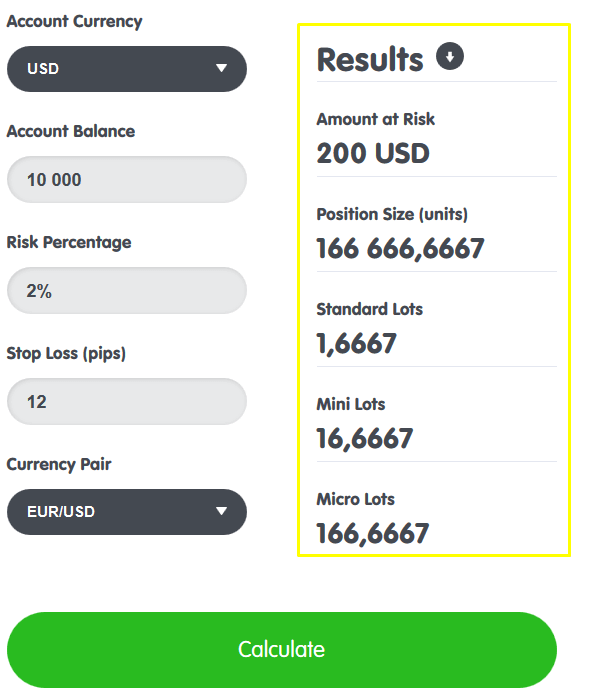
Task: Click the Risk Percentage label
Action: point(69,242)
